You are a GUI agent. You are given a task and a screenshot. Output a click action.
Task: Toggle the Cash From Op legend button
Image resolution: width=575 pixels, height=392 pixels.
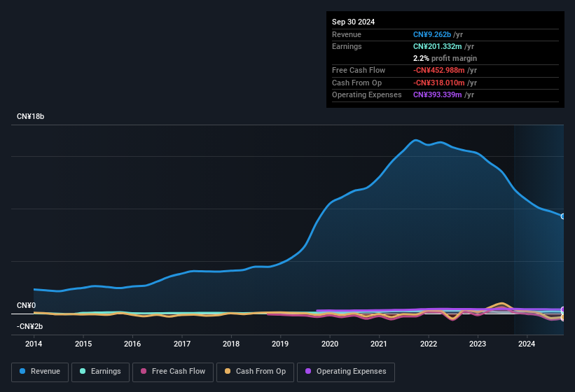pos(255,372)
